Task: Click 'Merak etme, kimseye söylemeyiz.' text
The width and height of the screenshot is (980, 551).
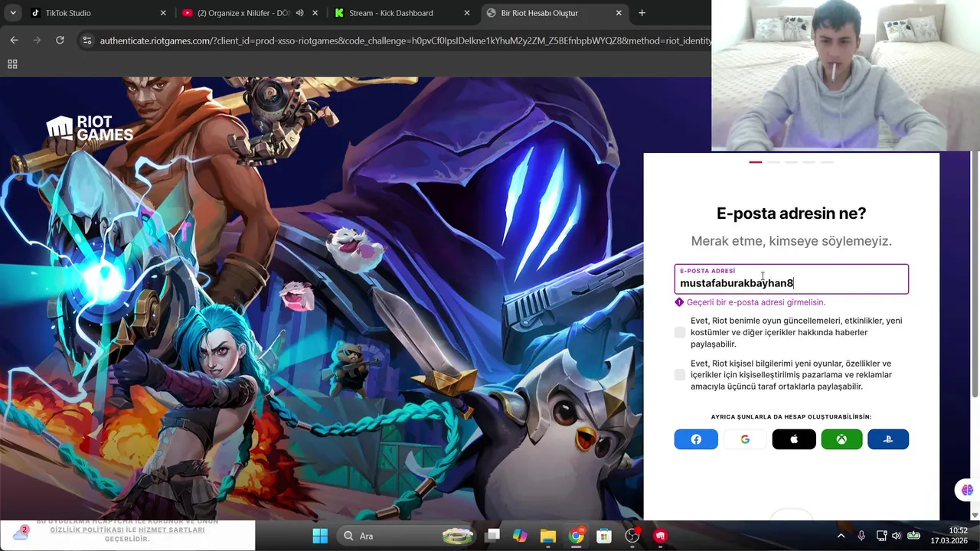Action: [791, 241]
